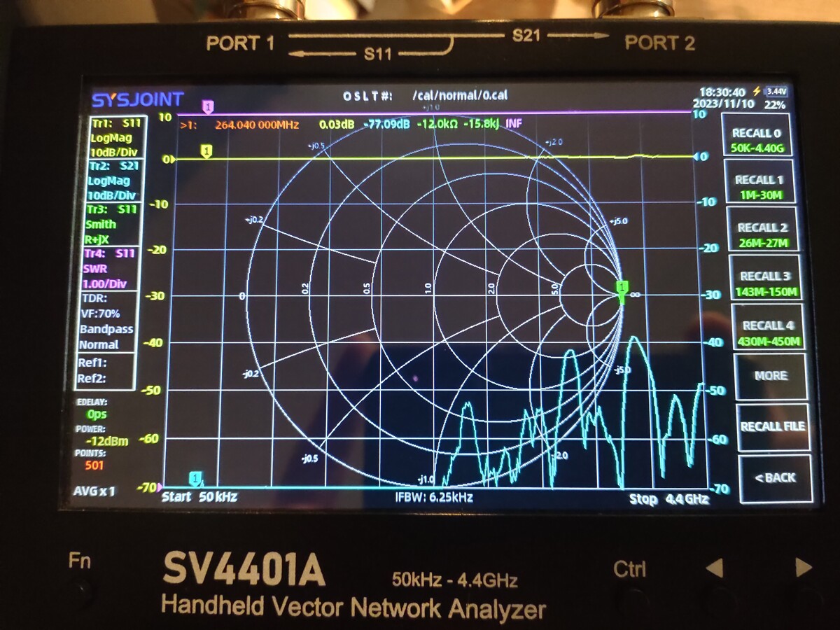The width and height of the screenshot is (840, 630).
Task: Open the RECALL FILE menu
Action: point(773,426)
